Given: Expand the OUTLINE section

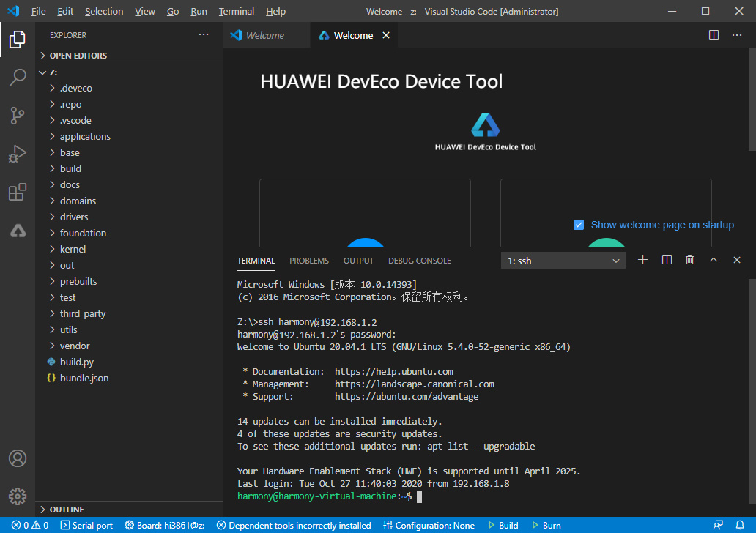Looking at the screenshot, I should 66,510.
